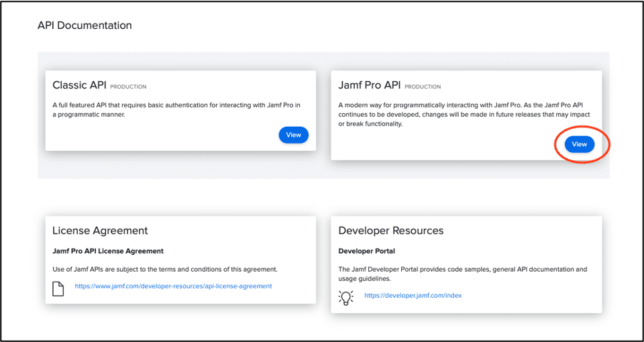Click the Developer Portal description text
Image resolution: width=644 pixels, height=342 pixels.
(x=462, y=274)
